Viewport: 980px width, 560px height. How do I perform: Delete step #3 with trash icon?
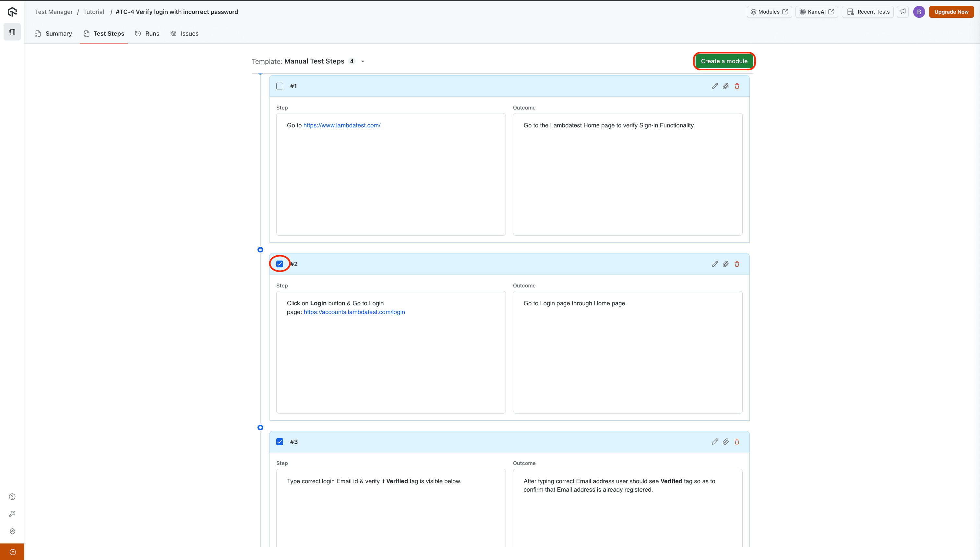[x=737, y=441]
